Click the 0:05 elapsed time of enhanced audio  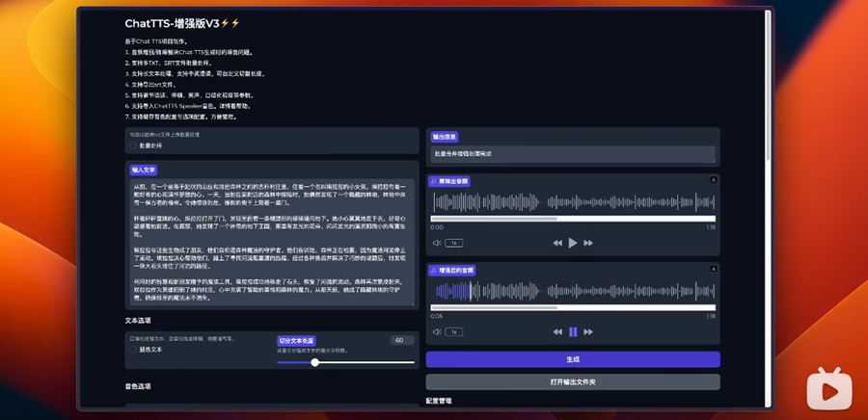click(x=437, y=316)
